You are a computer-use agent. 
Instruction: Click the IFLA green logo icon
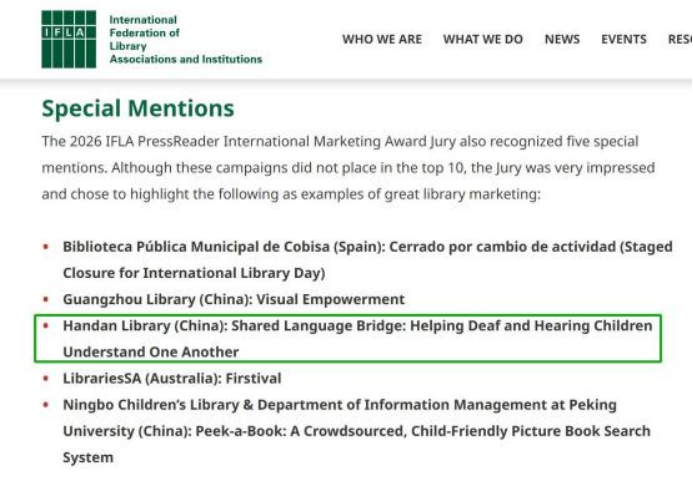point(69,39)
